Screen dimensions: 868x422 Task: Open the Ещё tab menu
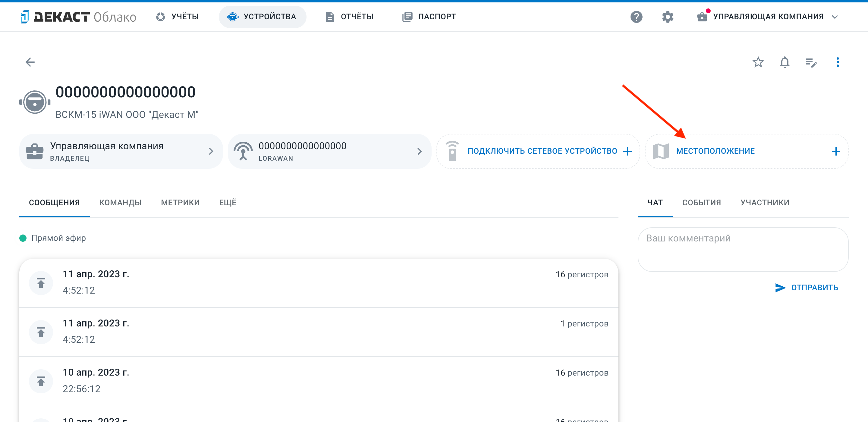coord(228,203)
